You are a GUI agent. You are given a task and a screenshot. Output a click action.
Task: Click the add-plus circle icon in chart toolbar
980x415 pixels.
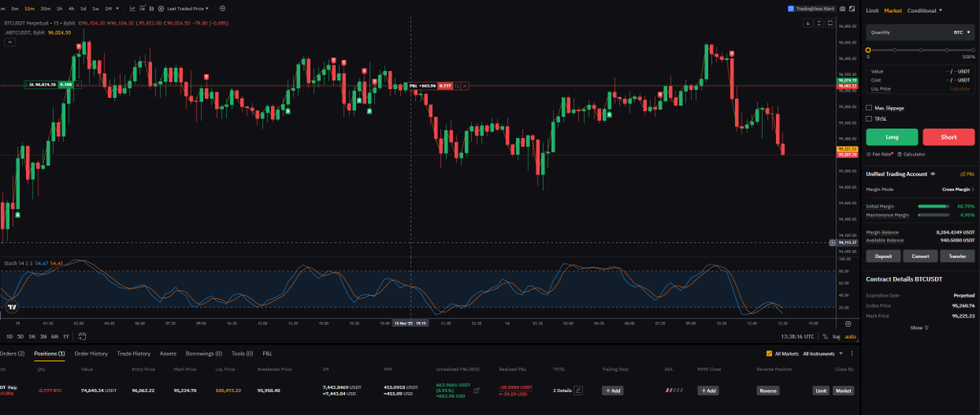click(222, 8)
